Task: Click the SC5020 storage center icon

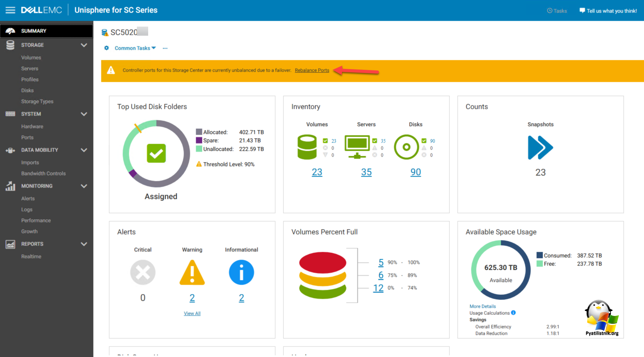Action: coord(105,32)
